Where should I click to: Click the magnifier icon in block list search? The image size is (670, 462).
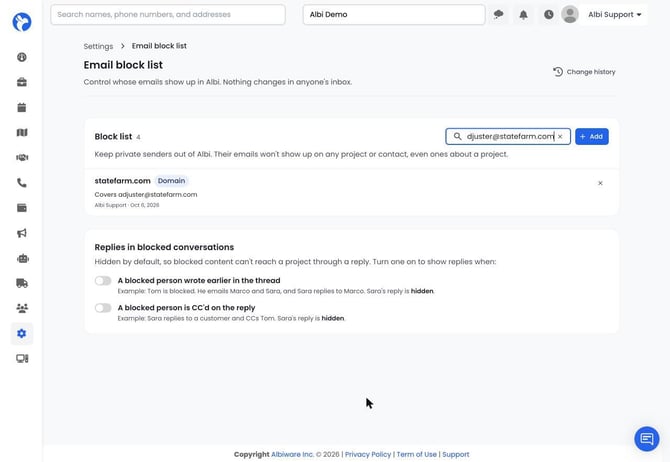457,136
